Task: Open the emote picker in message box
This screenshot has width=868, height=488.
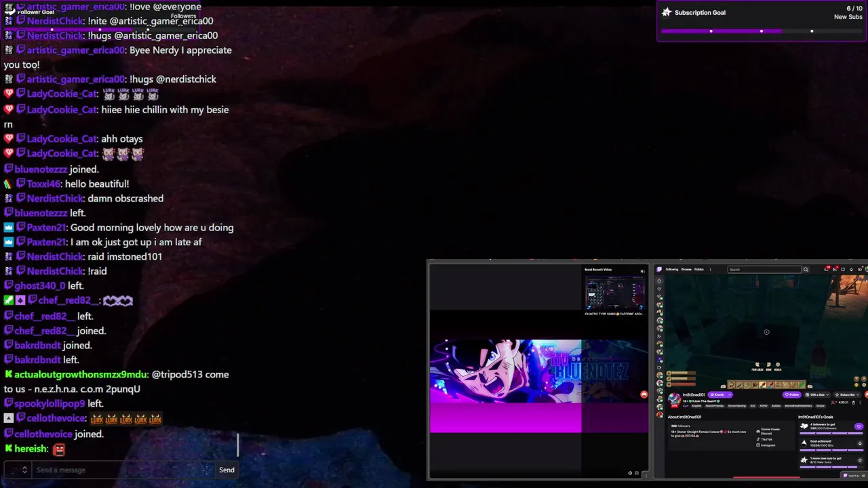Action: click(207, 470)
